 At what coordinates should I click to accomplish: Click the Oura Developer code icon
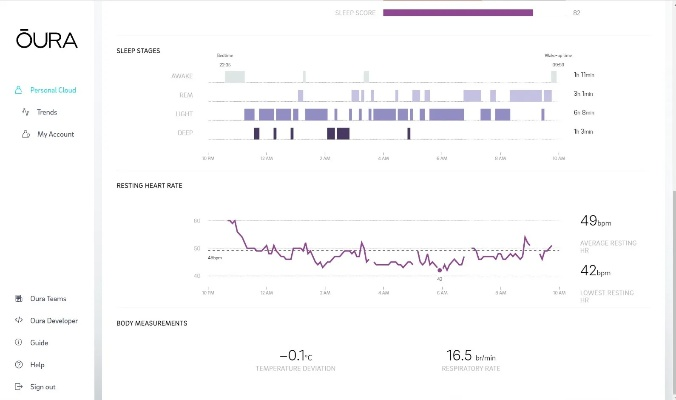click(19, 321)
